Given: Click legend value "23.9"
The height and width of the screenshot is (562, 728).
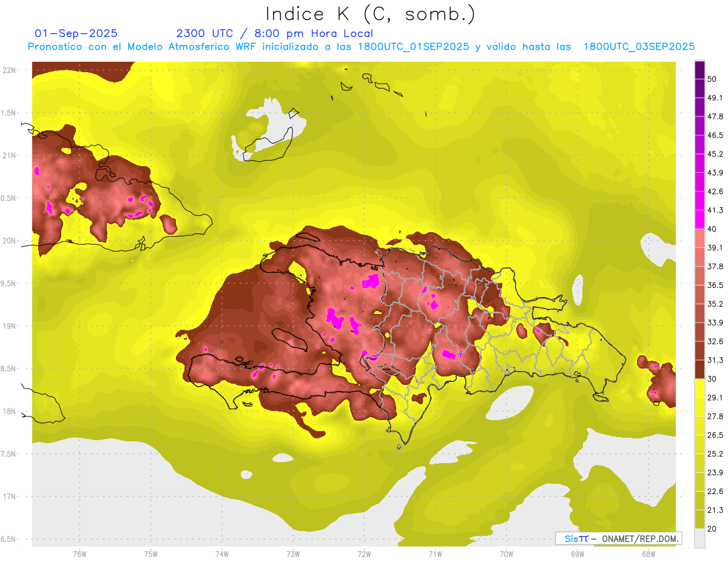Looking at the screenshot, I should click(x=715, y=472).
